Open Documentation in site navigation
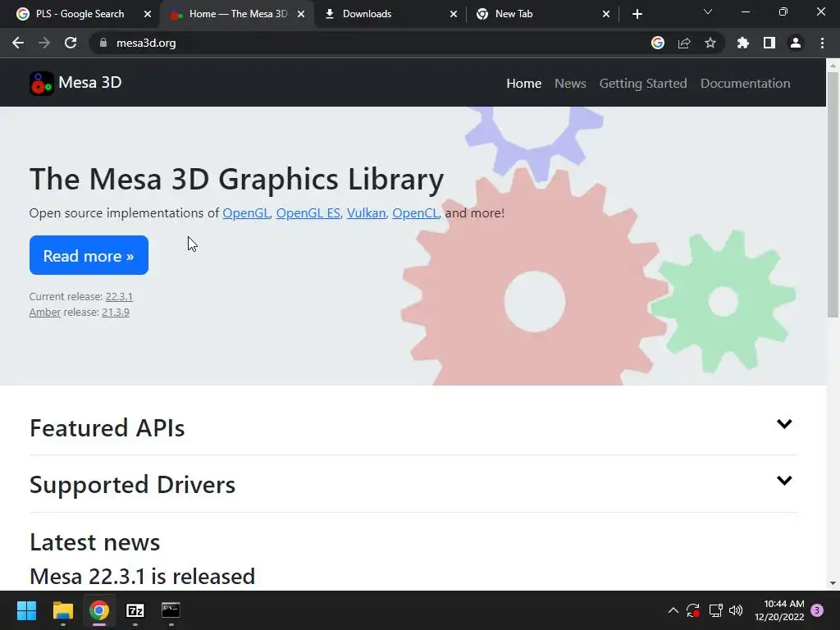The width and height of the screenshot is (840, 630). [x=745, y=84]
